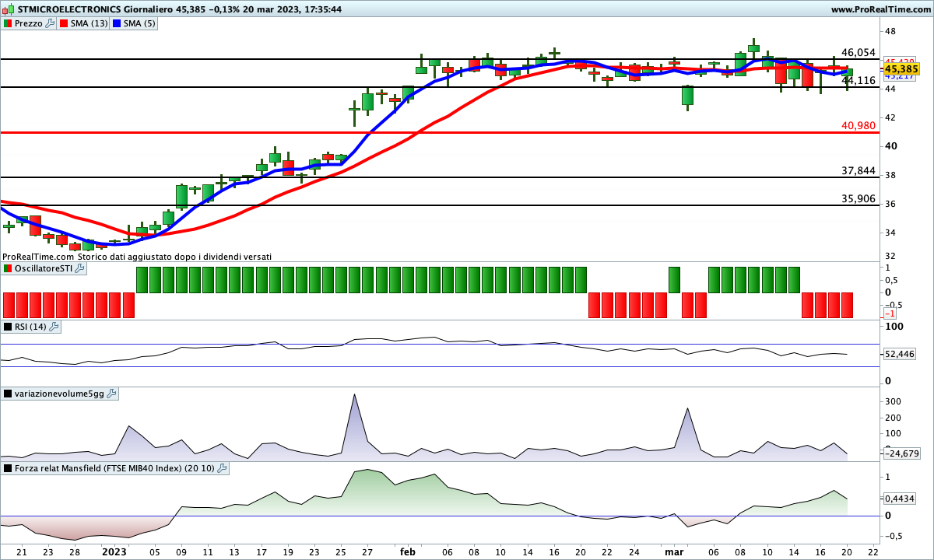Click the volume variation value −24,679
The image size is (934, 560).
[901, 453]
